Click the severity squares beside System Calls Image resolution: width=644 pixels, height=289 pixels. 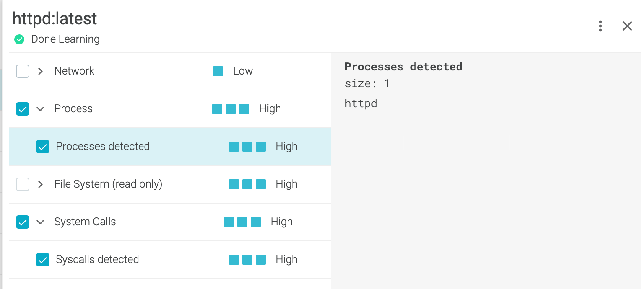click(x=242, y=222)
